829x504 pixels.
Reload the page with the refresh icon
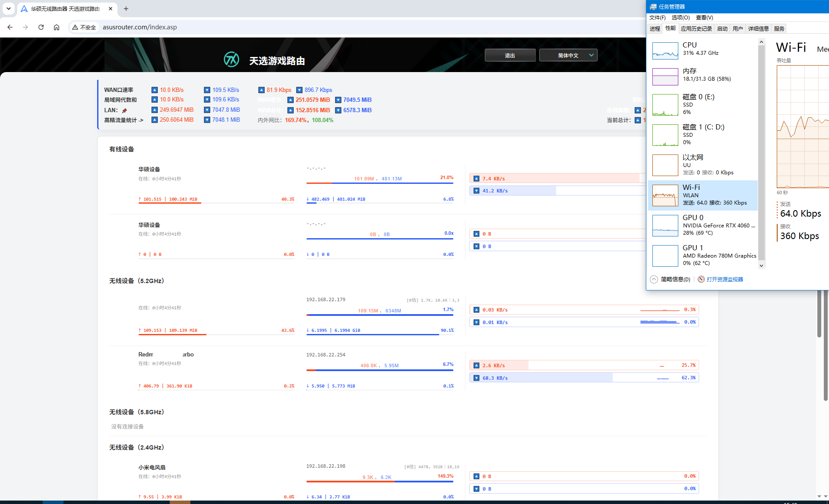(x=41, y=27)
